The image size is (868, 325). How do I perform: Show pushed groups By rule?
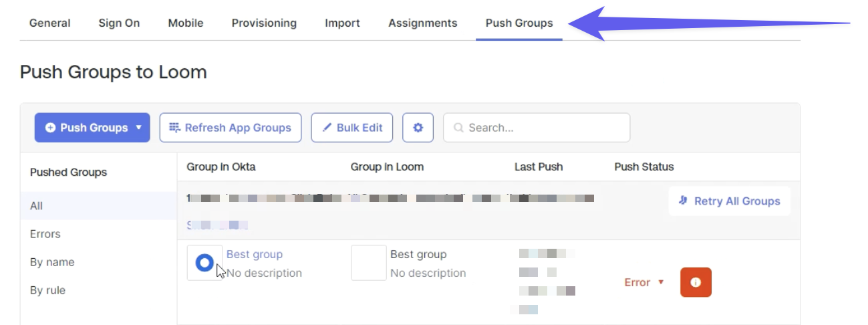pos(48,290)
